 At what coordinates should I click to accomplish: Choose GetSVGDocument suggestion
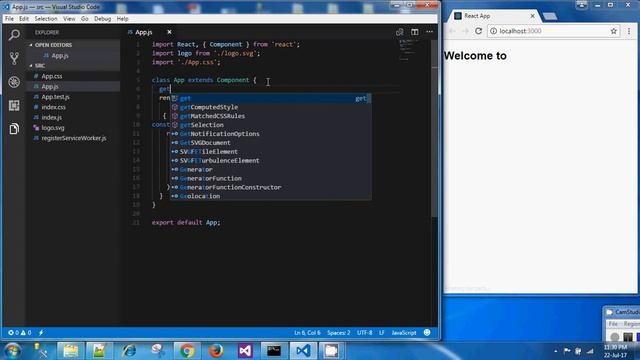[271, 143]
